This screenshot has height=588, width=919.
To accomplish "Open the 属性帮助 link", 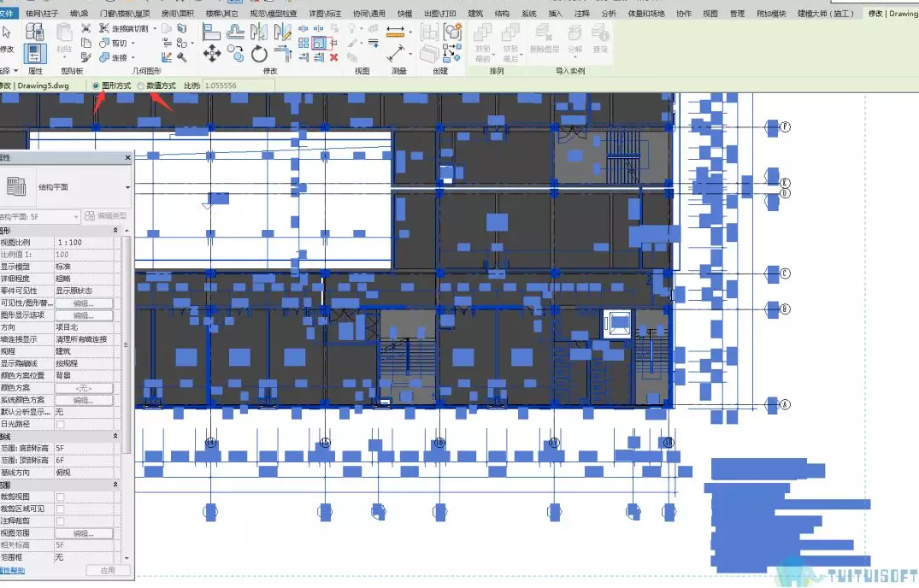I will (x=12, y=570).
